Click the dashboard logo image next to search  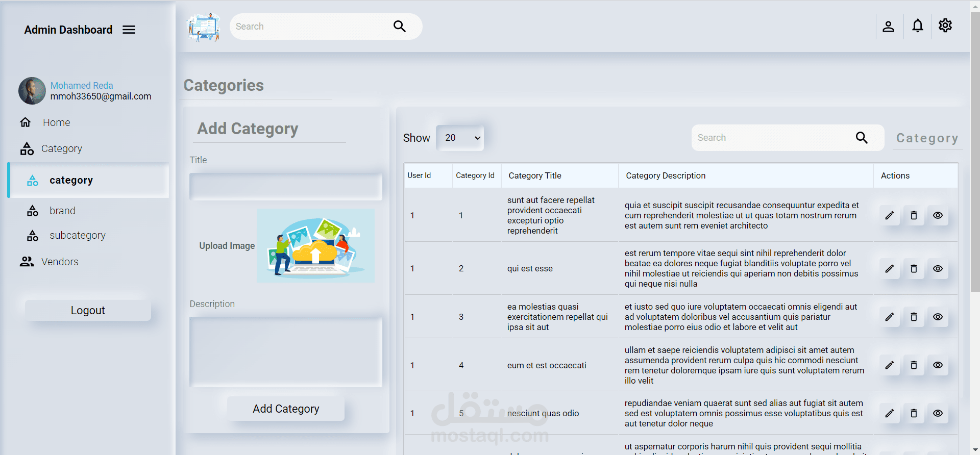point(204,27)
